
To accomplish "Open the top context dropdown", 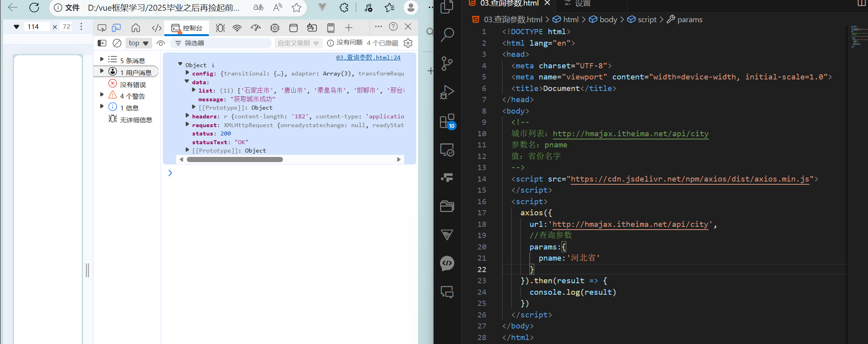I will pyautogui.click(x=138, y=43).
